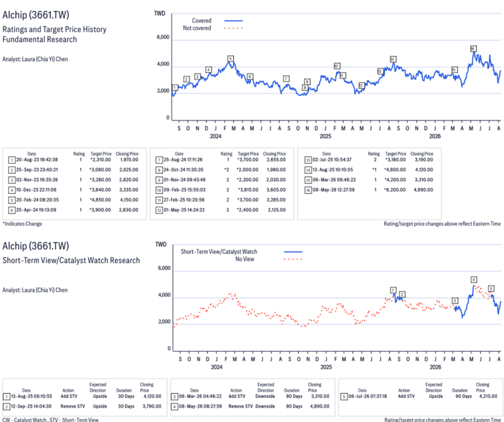Viewport: 504px width, 422px height.
Task: Select closing price '1,970.00'
Action: [129, 160]
